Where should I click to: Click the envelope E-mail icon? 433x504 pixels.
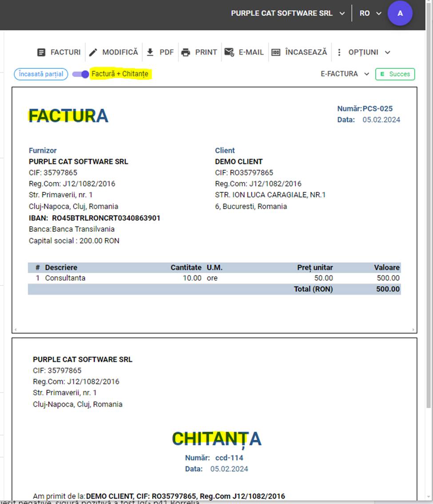click(229, 52)
